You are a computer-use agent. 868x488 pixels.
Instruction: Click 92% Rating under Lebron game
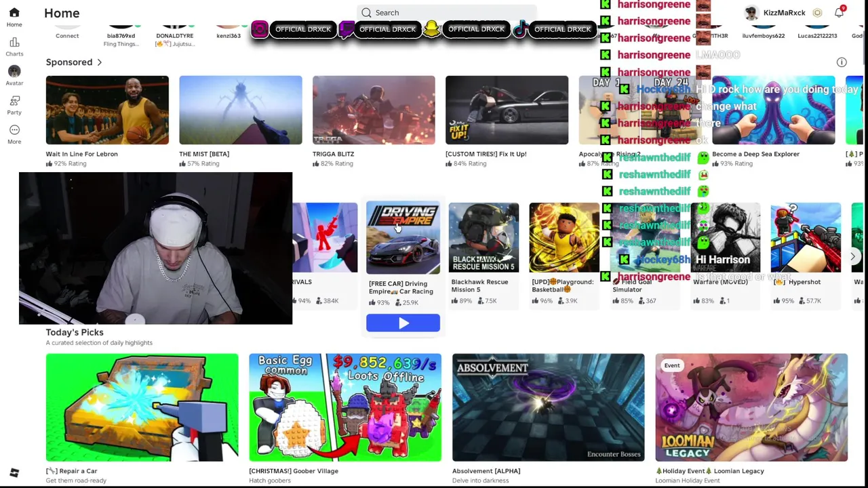pos(66,164)
